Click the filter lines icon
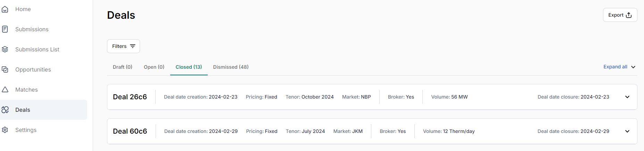This screenshot has height=151, width=644. pyautogui.click(x=133, y=46)
